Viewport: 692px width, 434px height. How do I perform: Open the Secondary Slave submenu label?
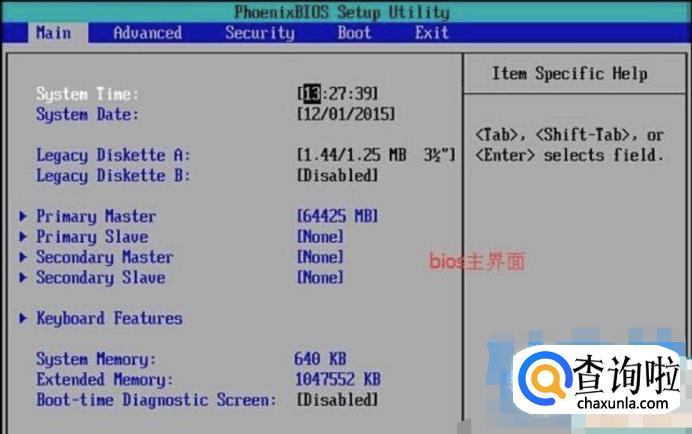101,277
